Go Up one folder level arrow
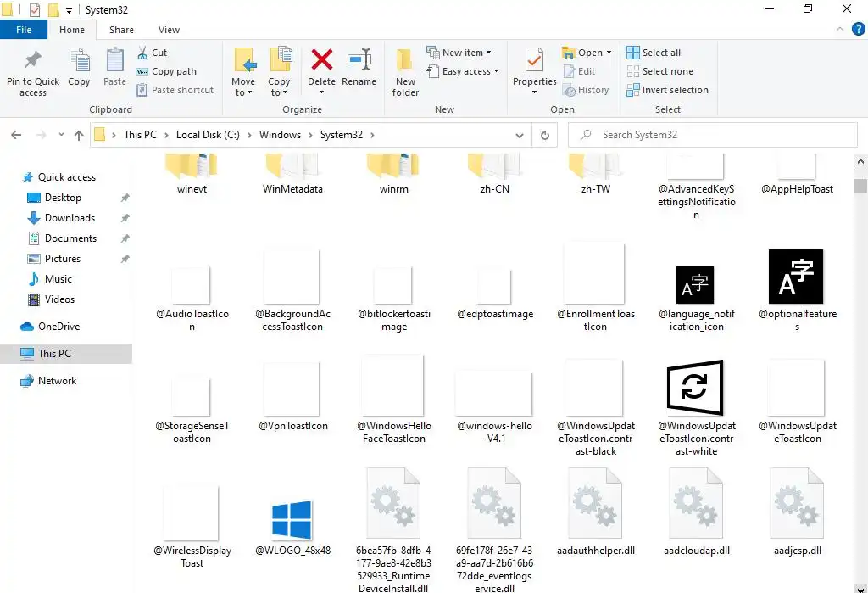868x593 pixels. point(79,135)
